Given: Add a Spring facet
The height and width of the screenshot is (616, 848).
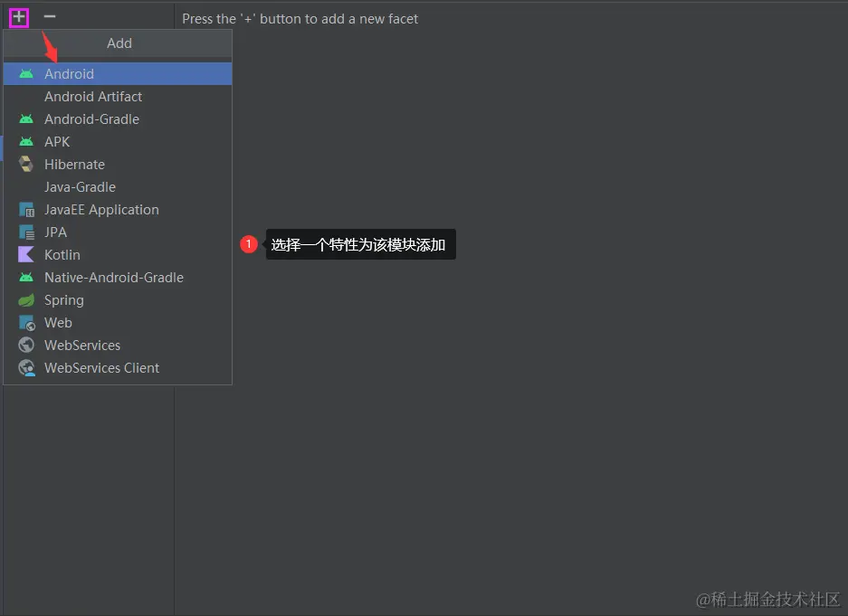Looking at the screenshot, I should tap(118, 300).
